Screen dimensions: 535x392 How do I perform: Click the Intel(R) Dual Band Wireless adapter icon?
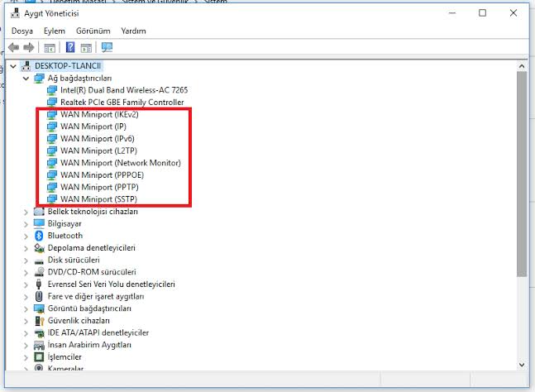pyautogui.click(x=52, y=90)
